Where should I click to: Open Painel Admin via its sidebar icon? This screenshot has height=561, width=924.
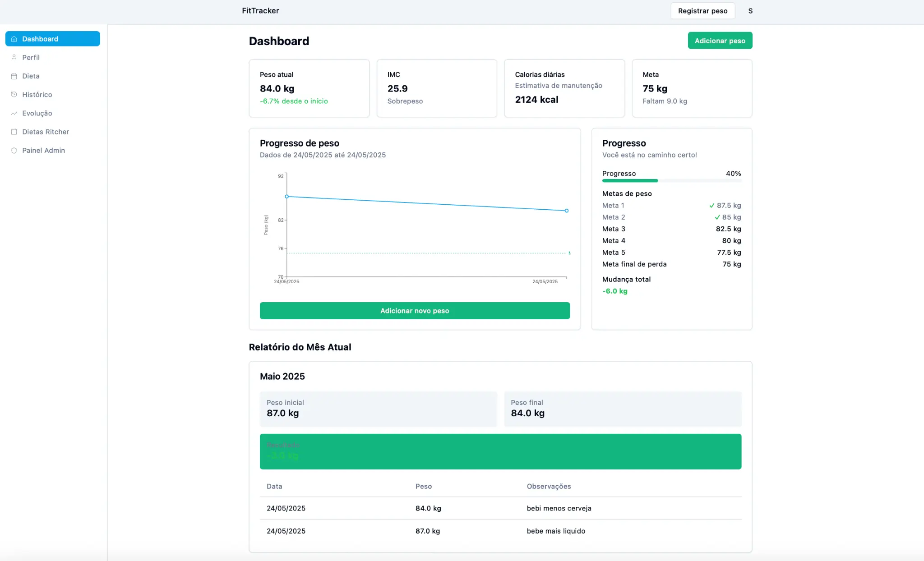coord(14,150)
